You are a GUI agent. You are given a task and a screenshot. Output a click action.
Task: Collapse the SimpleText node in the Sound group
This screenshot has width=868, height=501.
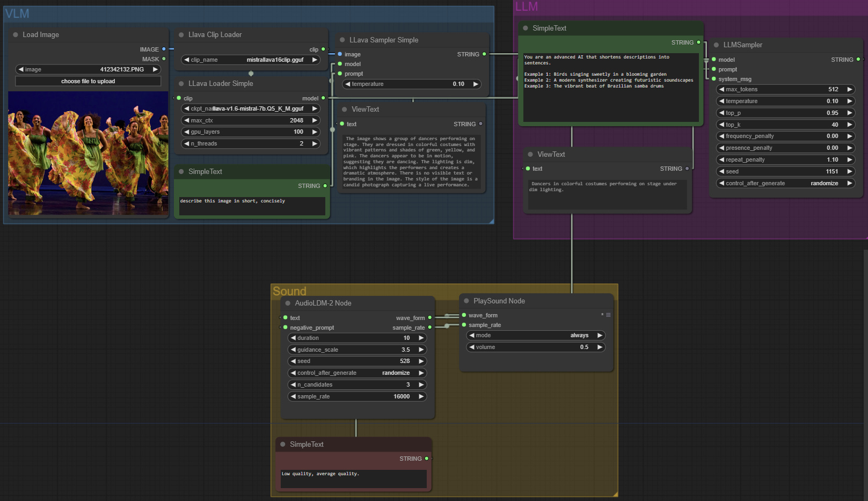(x=283, y=444)
